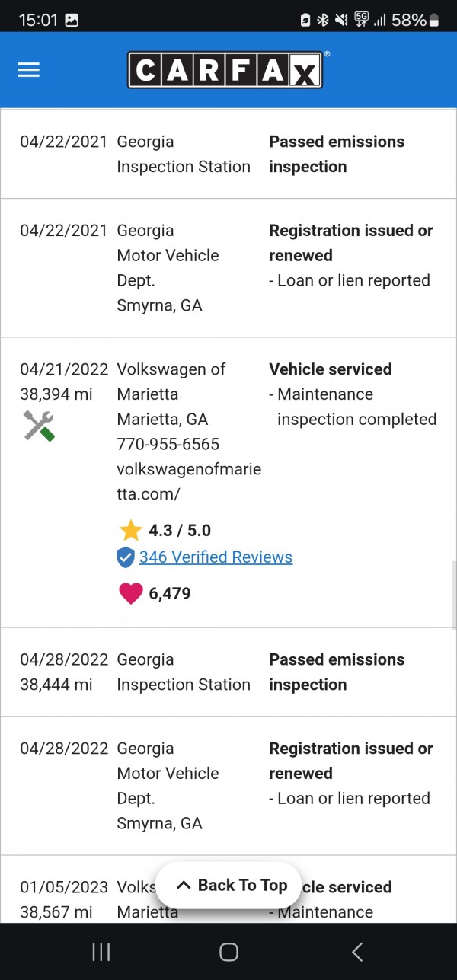Tap the pink heart favorites icon
Screen dimensions: 457x980
click(x=130, y=593)
